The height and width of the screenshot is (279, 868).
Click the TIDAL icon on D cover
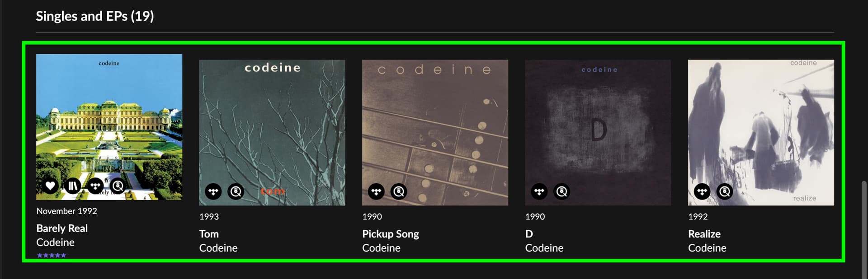pyautogui.click(x=539, y=191)
